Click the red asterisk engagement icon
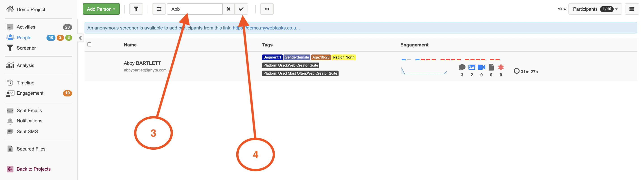This screenshot has width=644, height=180. pos(500,67)
